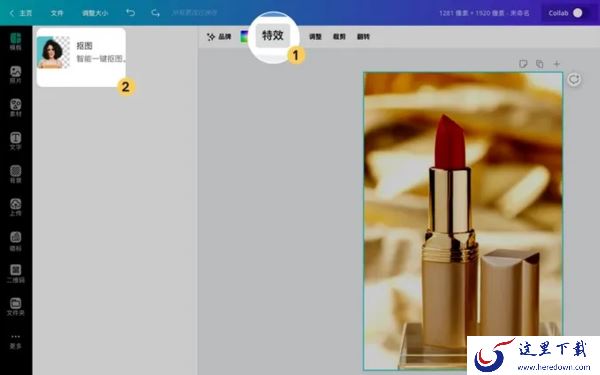The width and height of the screenshot is (600, 375).
Task: Select the 裁剪 crop option
Action: [339, 37]
